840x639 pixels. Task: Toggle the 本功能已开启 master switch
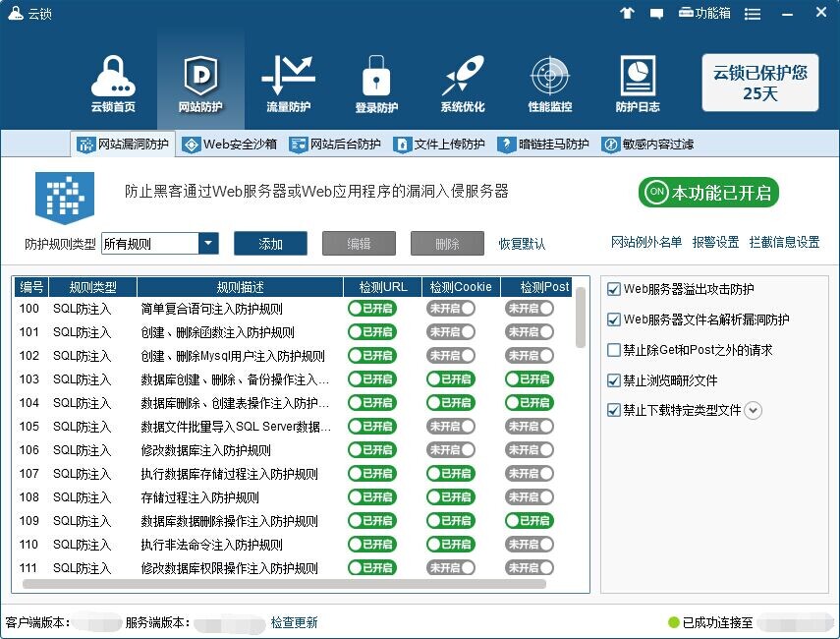[x=708, y=193]
